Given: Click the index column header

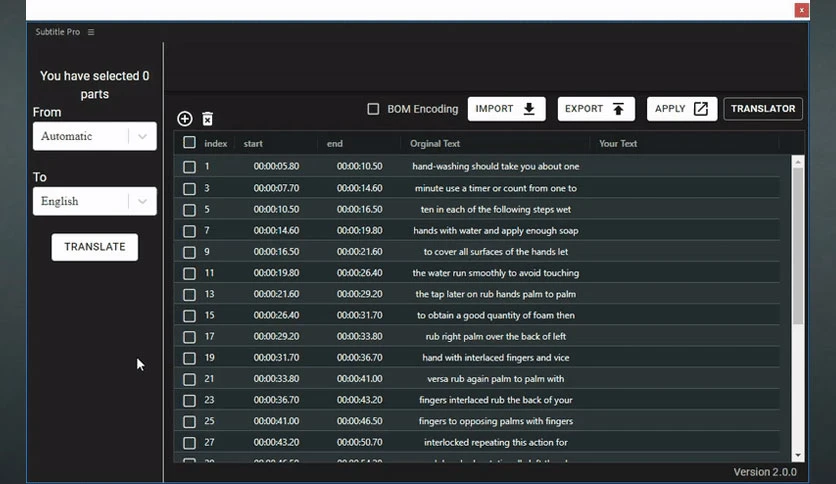Looking at the screenshot, I should (x=215, y=143).
